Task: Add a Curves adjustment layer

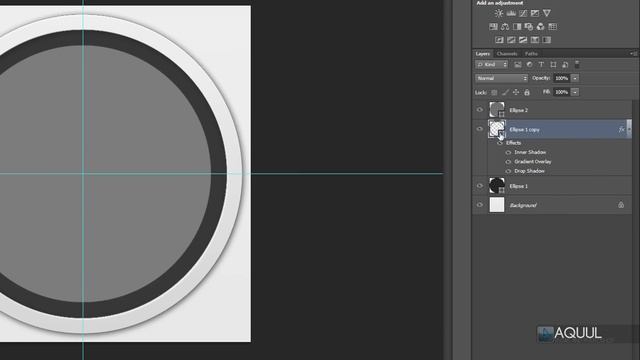Action: pyautogui.click(x=523, y=13)
